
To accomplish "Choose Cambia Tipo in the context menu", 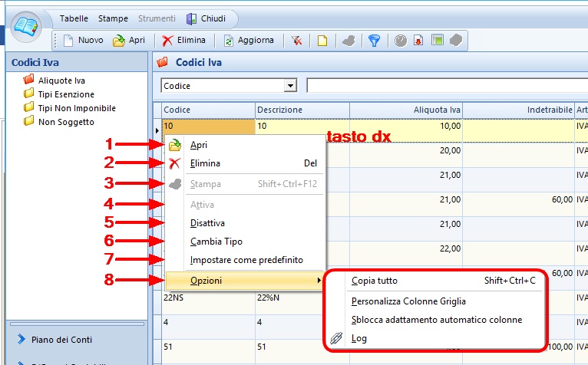I will [x=216, y=242].
